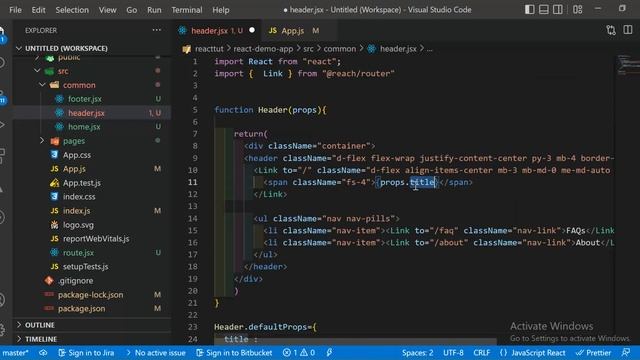Image resolution: width=640 pixels, height=360 pixels.
Task: Open setupTests.js file
Action: 92,267
